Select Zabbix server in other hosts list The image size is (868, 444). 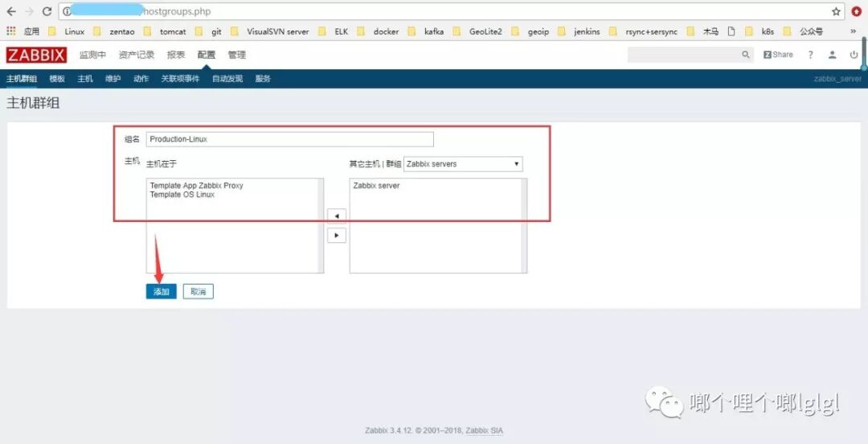(376, 186)
